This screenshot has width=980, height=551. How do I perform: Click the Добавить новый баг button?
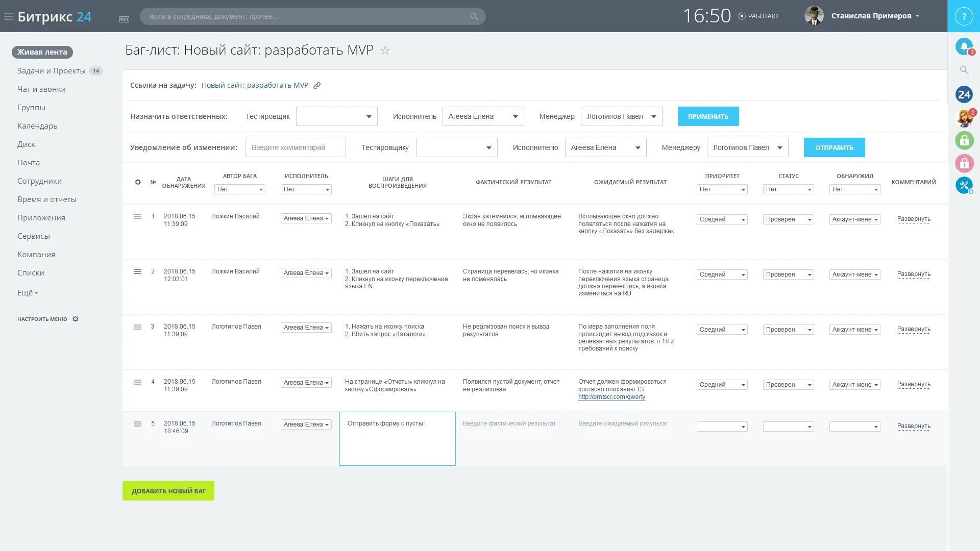click(x=168, y=491)
